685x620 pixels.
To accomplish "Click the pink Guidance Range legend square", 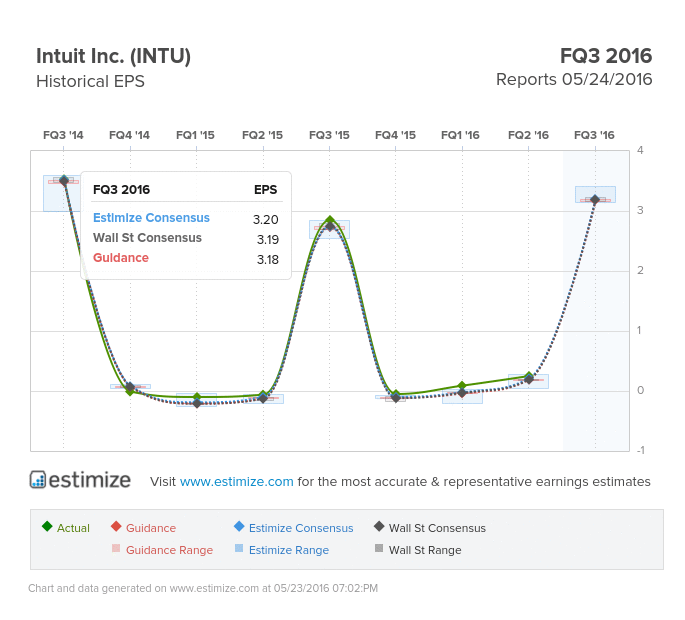I will [116, 548].
